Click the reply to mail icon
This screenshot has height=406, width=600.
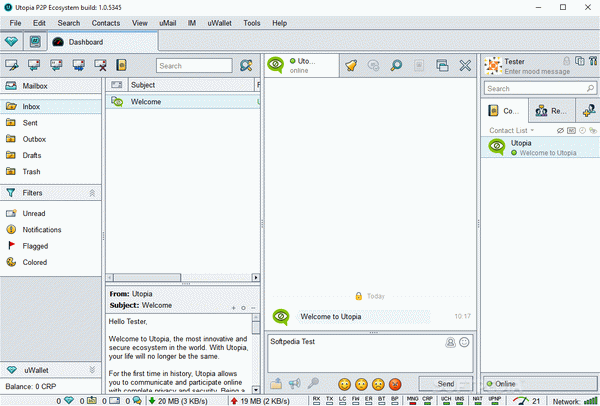[34, 65]
